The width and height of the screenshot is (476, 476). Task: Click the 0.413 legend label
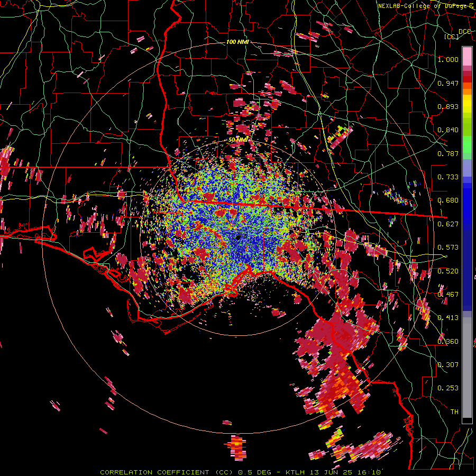coord(448,318)
